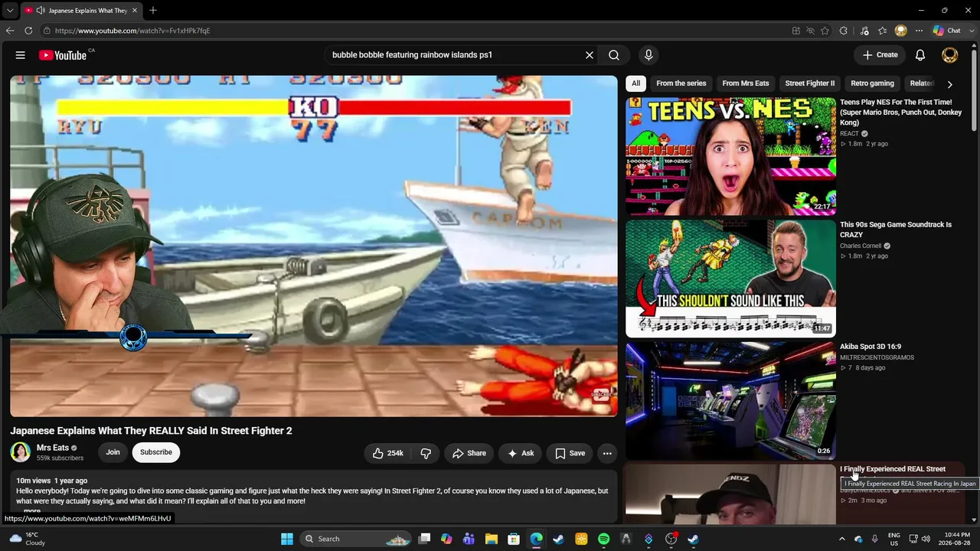This screenshot has width=980, height=551.
Task: Open the browser tab list dropdown
Action: click(10, 11)
